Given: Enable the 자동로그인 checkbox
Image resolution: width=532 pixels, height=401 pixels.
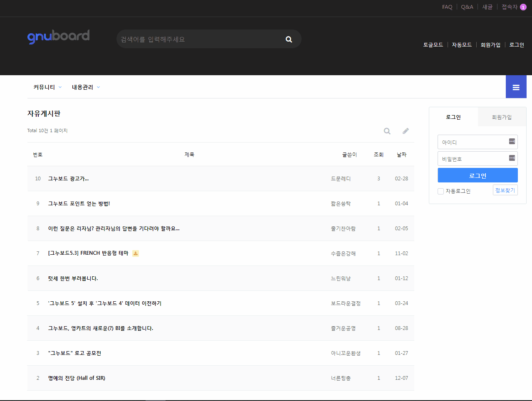Looking at the screenshot, I should [x=440, y=192].
